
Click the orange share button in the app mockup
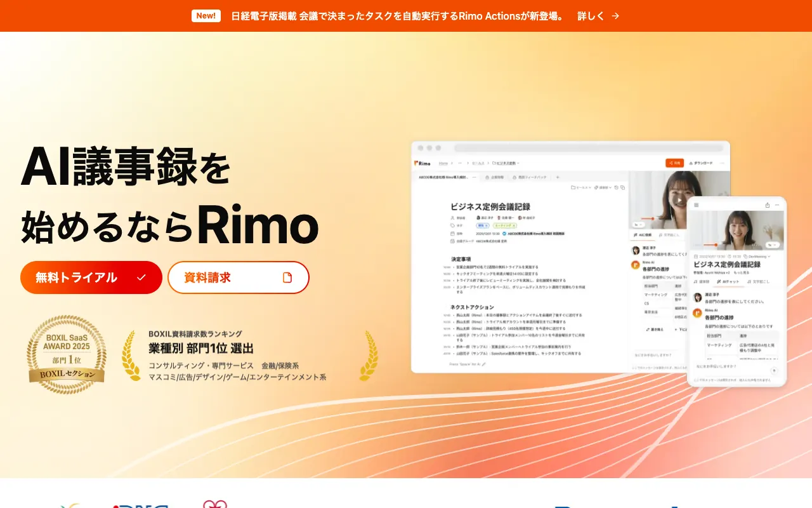[x=674, y=163]
